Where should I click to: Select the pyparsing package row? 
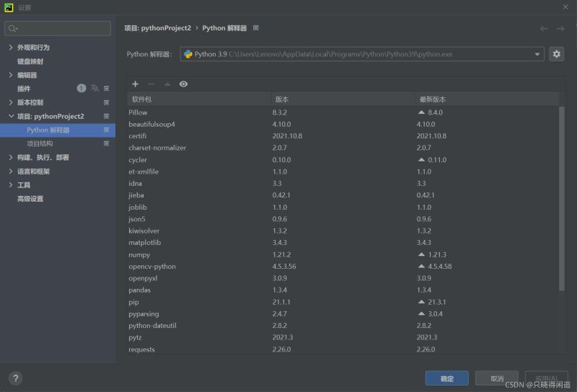click(343, 314)
